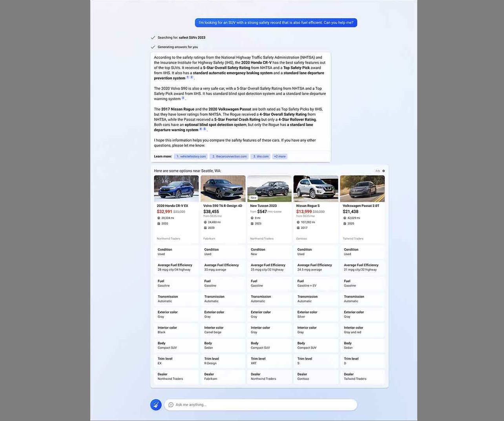Expand the '+2 more' sources chip
The width and height of the screenshot is (504, 421).
click(x=280, y=156)
